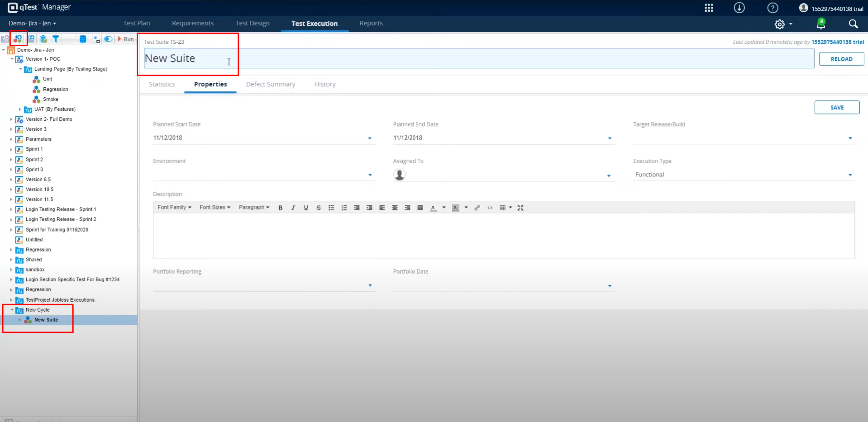Toggle bold formatting in description

click(281, 208)
